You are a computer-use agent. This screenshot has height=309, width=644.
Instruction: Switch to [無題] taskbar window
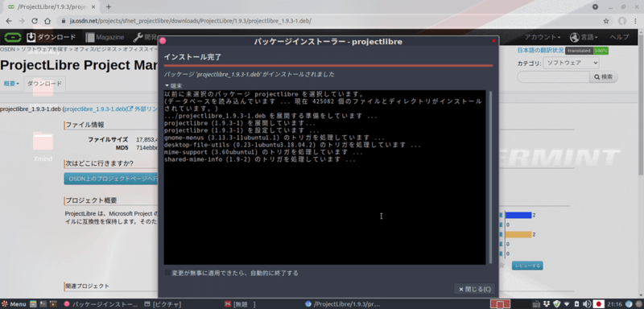[x=240, y=304]
